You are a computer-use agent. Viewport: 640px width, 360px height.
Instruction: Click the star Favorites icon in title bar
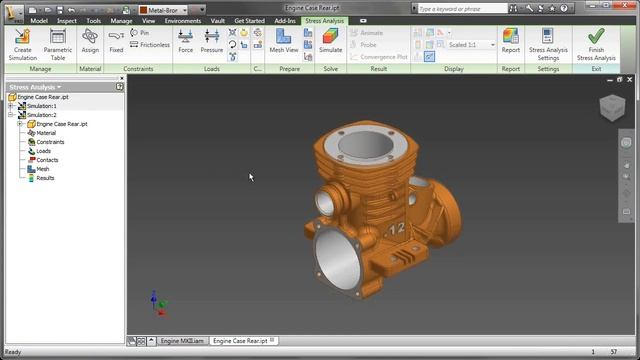coord(553,8)
